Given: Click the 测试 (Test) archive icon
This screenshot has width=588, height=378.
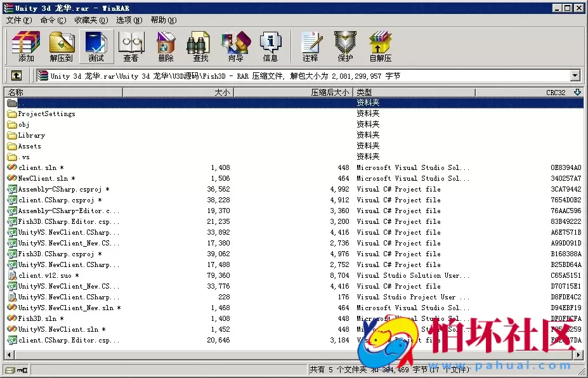Looking at the screenshot, I should [x=96, y=46].
